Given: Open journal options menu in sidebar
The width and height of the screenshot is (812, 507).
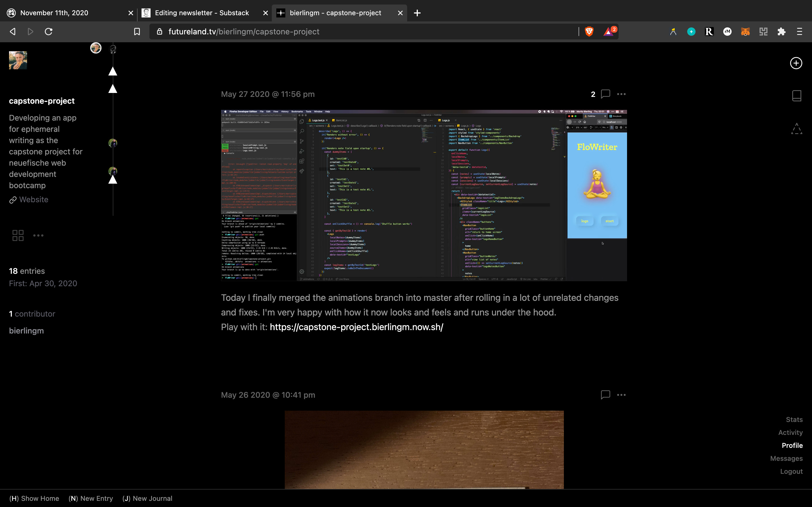Looking at the screenshot, I should click(38, 235).
